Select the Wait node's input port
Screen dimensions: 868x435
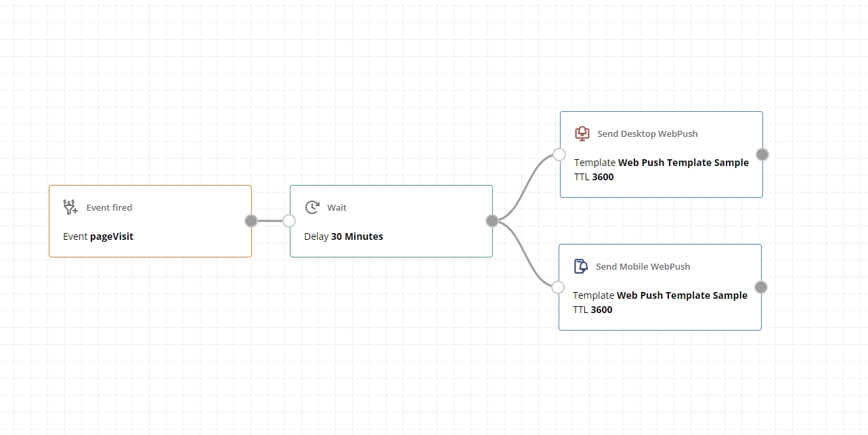(x=289, y=220)
